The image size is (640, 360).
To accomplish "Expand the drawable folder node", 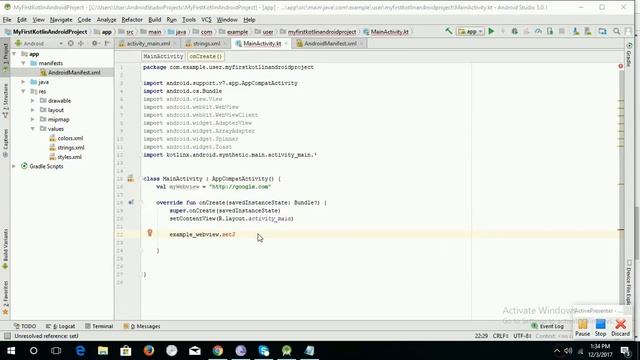I will click(33, 100).
